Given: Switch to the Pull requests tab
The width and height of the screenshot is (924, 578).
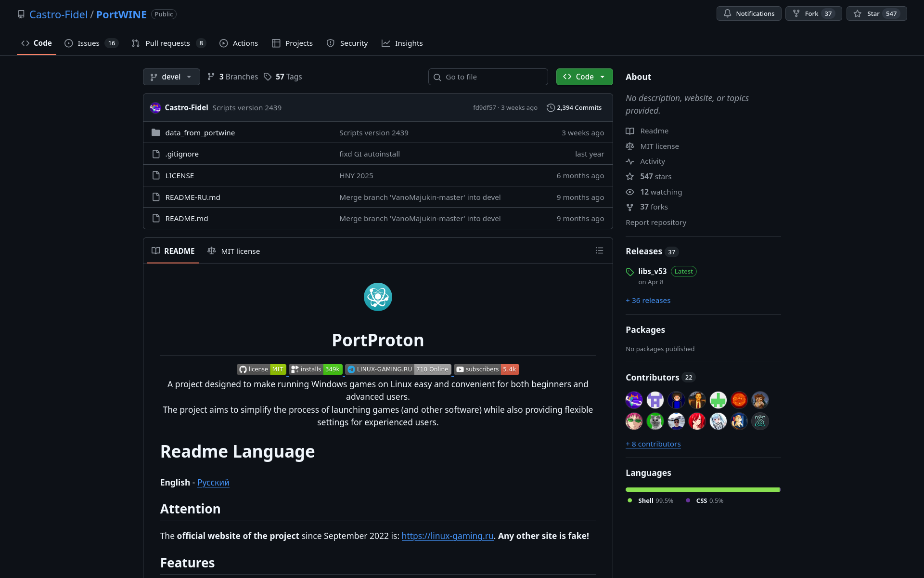Looking at the screenshot, I should point(167,43).
